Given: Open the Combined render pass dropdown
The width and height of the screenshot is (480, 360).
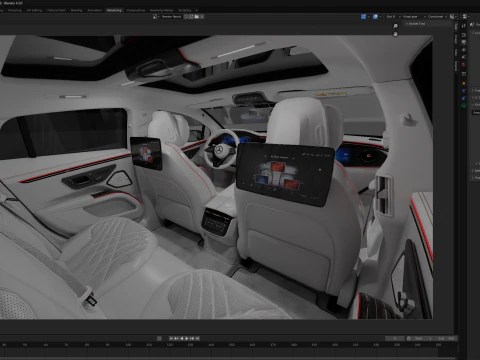Looking at the screenshot, I should click(437, 17).
